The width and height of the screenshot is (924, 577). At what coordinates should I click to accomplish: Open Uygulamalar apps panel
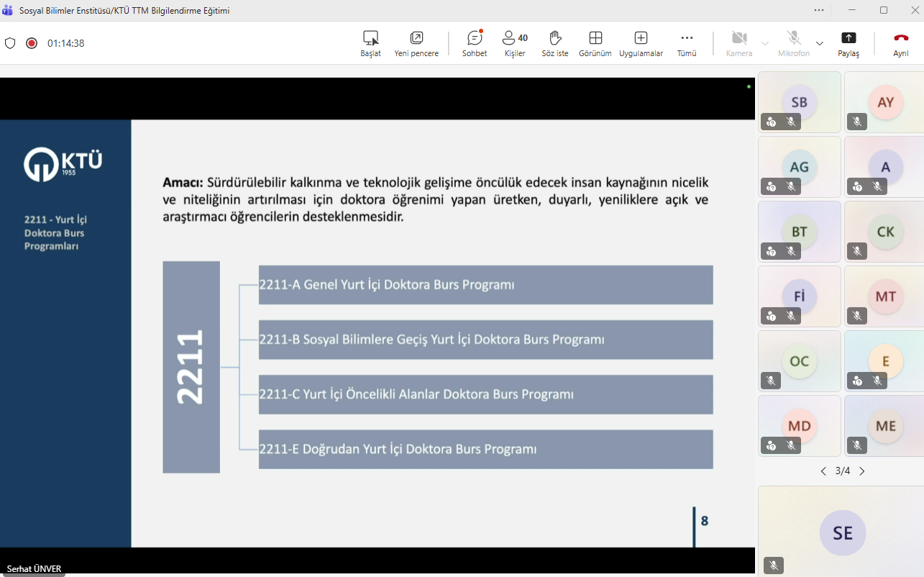pyautogui.click(x=641, y=43)
